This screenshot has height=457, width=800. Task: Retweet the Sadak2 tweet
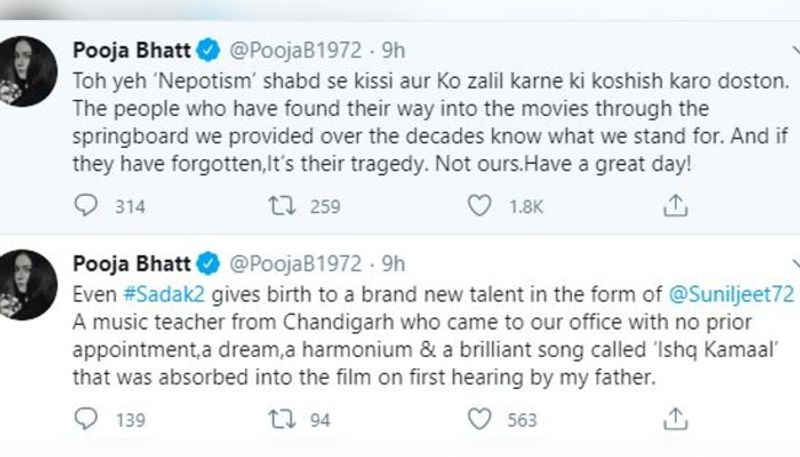coord(282,419)
